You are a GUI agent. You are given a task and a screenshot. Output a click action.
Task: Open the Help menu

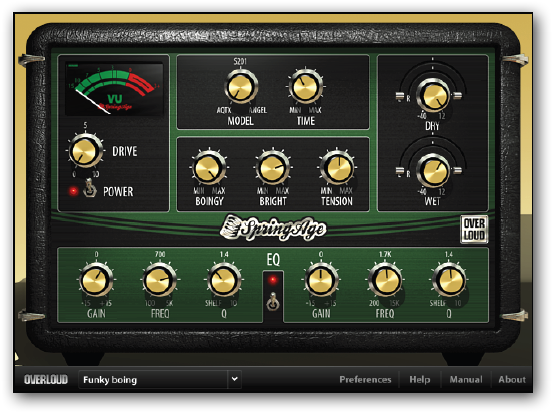[420, 379]
